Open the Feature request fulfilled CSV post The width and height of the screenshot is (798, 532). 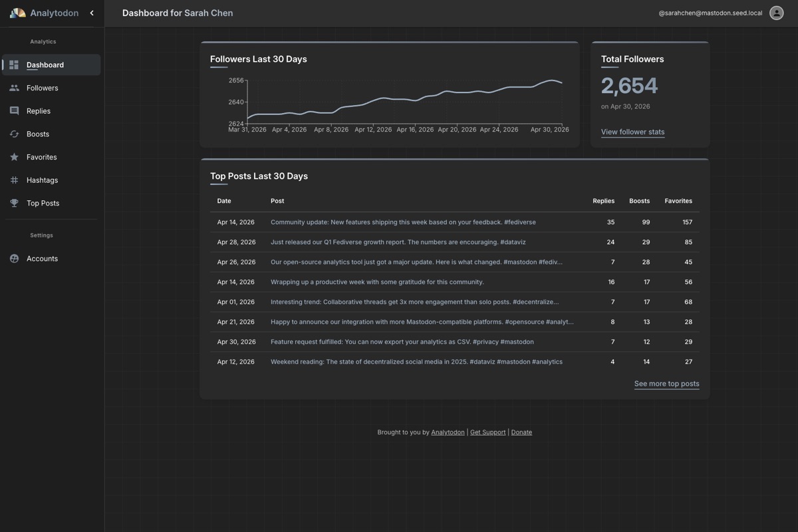coord(402,342)
